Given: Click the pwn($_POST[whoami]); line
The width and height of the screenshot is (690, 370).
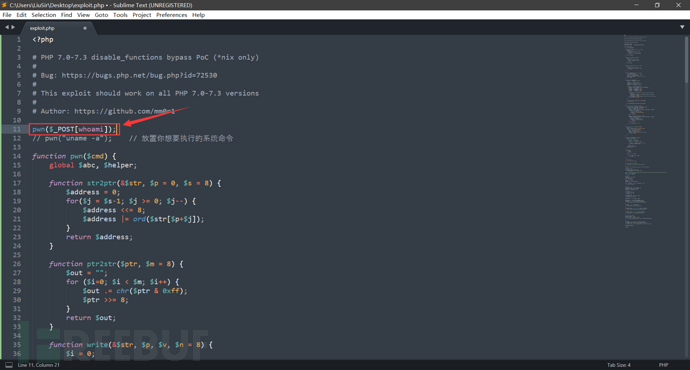Looking at the screenshot, I should tap(74, 129).
